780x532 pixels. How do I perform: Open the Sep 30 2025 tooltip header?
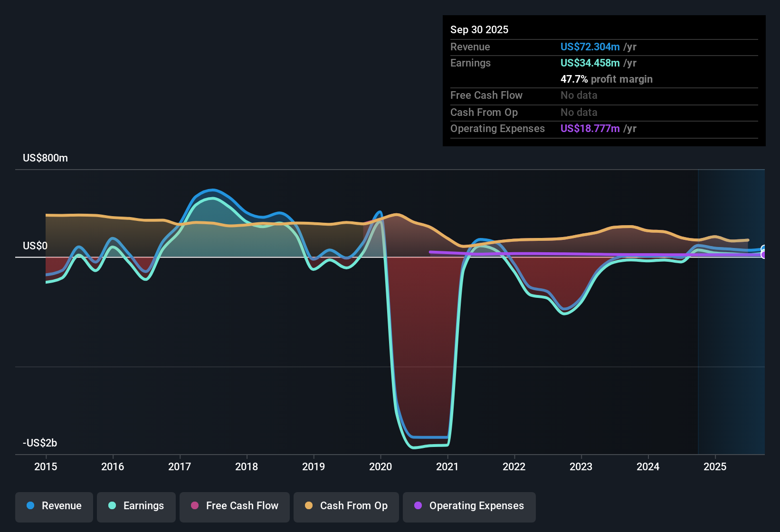[x=480, y=29]
